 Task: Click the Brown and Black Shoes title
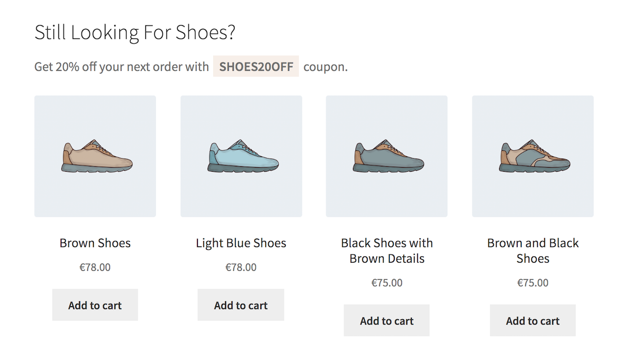tap(533, 251)
